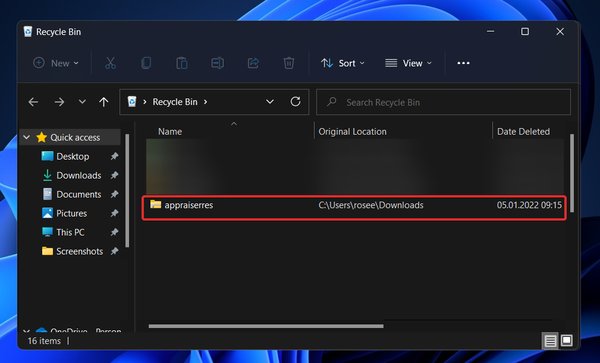The image size is (600, 363).
Task: Click the Cut scissors icon
Action: click(x=110, y=63)
